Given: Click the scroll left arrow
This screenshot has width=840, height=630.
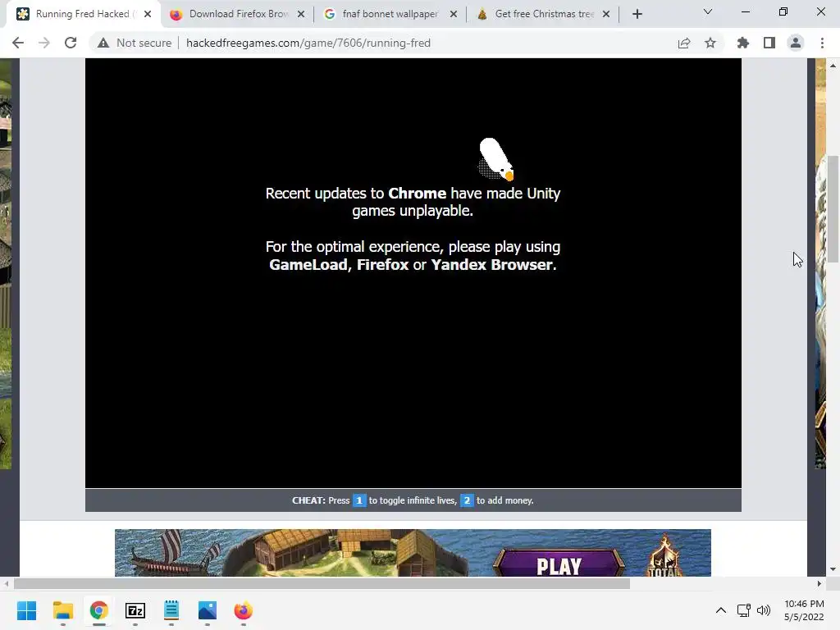Looking at the screenshot, I should [x=6, y=583].
